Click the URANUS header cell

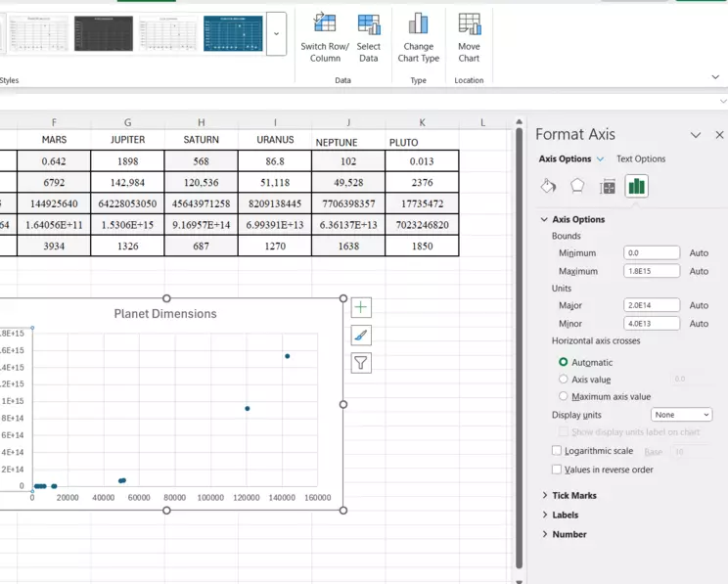tap(275, 140)
